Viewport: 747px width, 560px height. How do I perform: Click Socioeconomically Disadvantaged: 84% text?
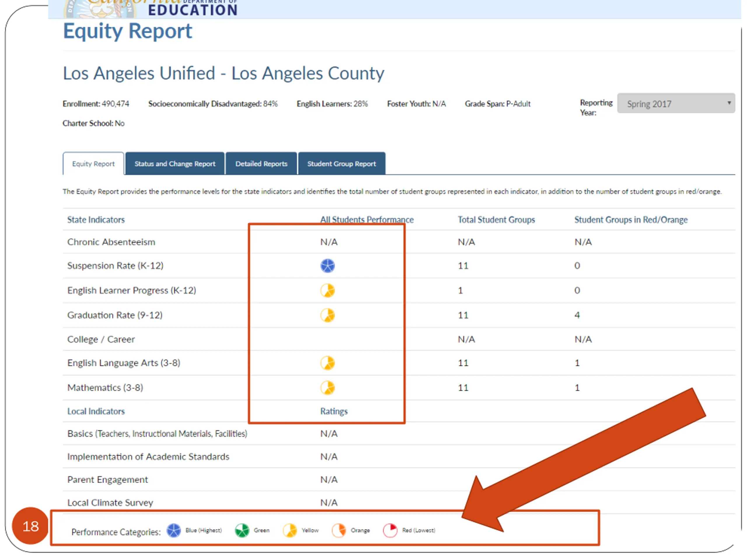[213, 104]
